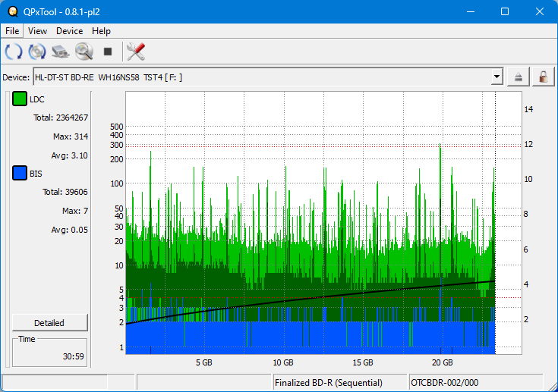This screenshot has height=392, width=558.
Task: Click the elapsed time 30:59 readout
Action: (74, 356)
